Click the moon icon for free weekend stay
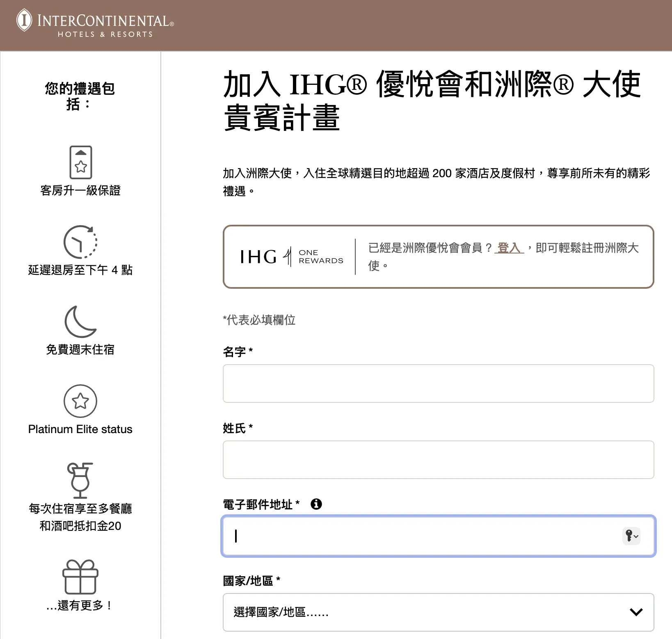The height and width of the screenshot is (639, 672). pos(80,322)
